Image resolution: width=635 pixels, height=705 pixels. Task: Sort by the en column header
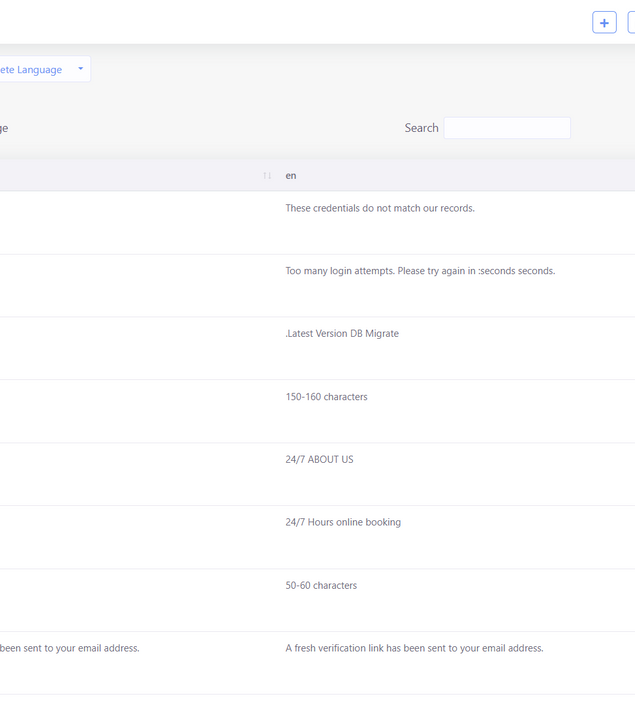point(291,176)
